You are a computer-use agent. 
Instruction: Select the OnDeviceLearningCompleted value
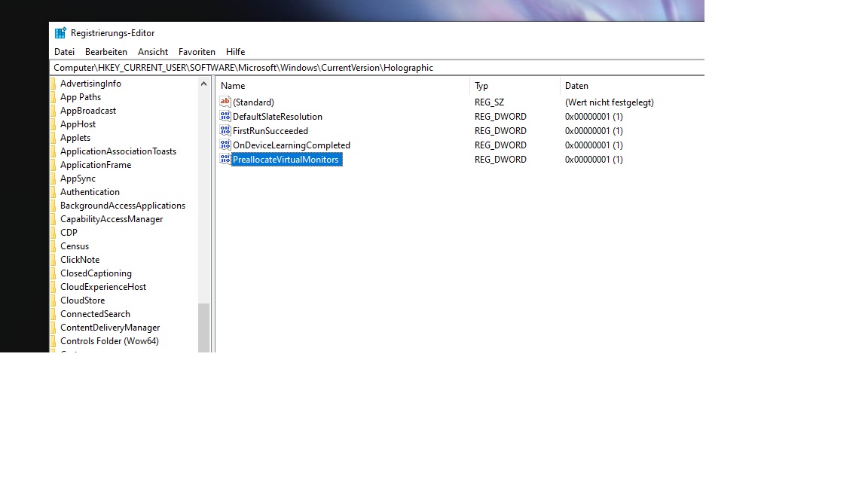click(x=291, y=145)
